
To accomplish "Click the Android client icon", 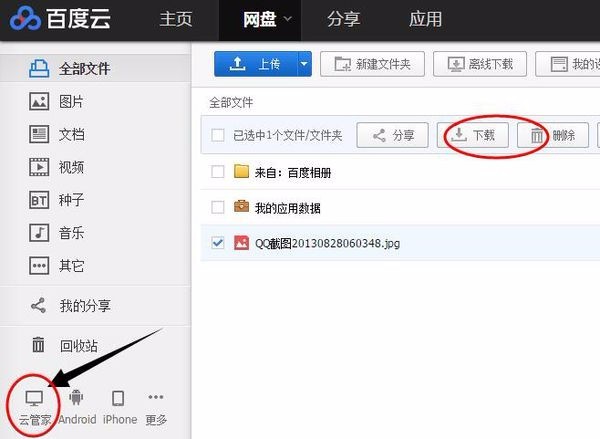I will point(76,397).
